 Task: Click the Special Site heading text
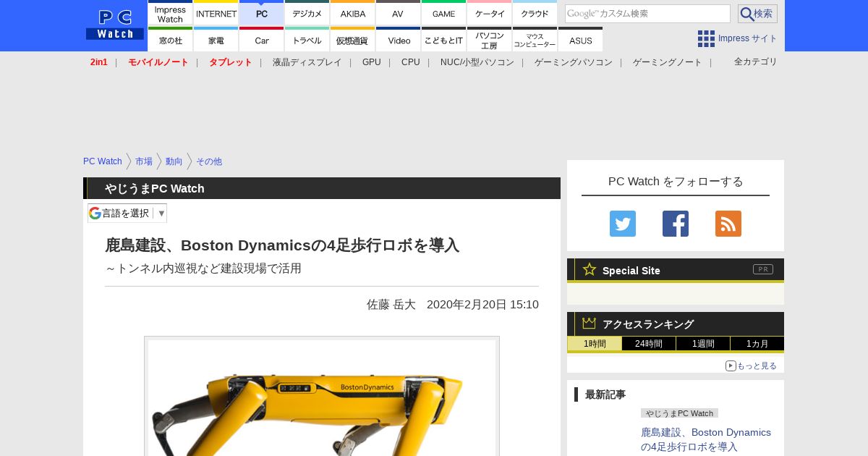(631, 270)
